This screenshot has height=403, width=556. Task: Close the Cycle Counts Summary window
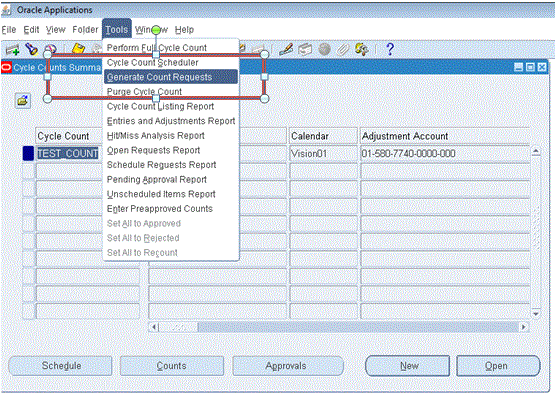[542, 67]
